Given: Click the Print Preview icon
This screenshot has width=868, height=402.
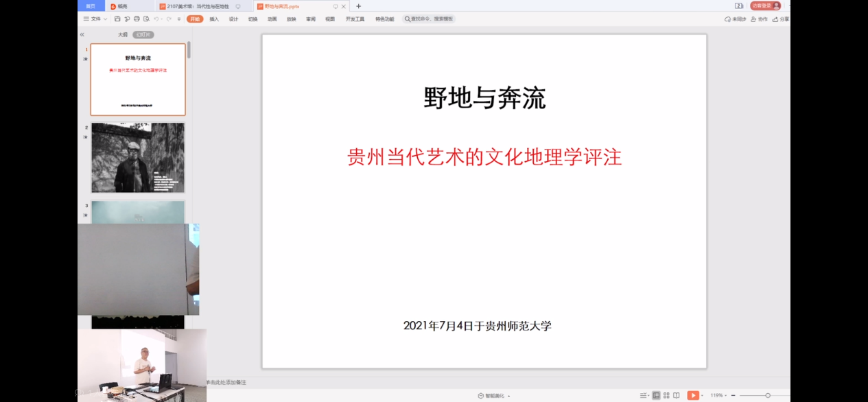Looking at the screenshot, I should 146,19.
